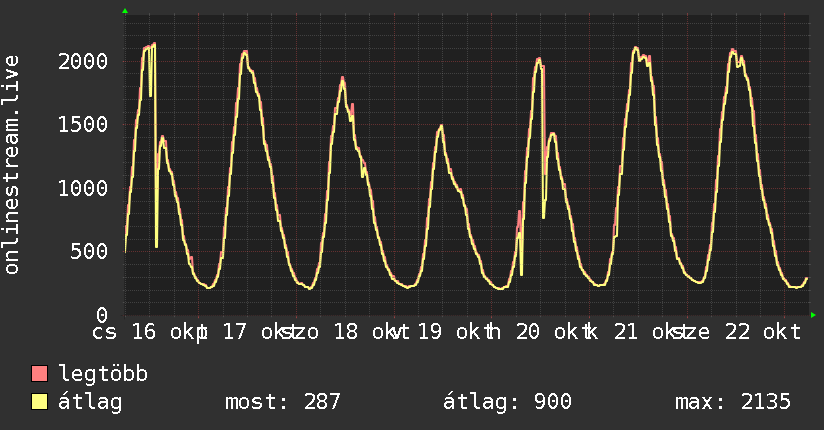The width and height of the screenshot is (824, 430).
Task: Select the legtöbb legend label
Action: tap(103, 374)
